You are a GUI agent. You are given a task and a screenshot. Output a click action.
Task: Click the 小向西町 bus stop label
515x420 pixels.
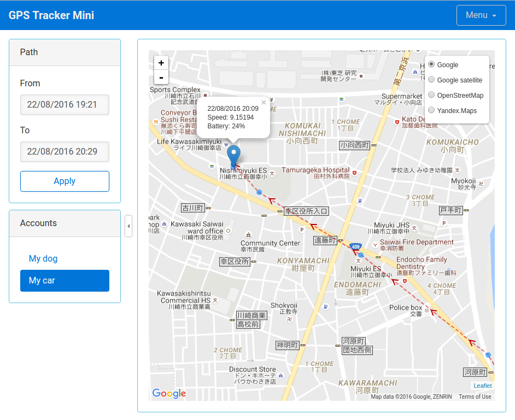354,145
